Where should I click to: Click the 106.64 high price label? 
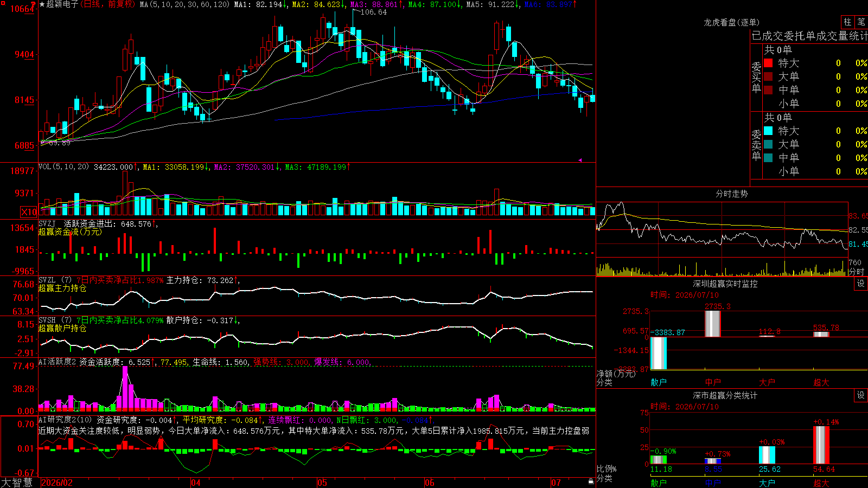(x=374, y=12)
